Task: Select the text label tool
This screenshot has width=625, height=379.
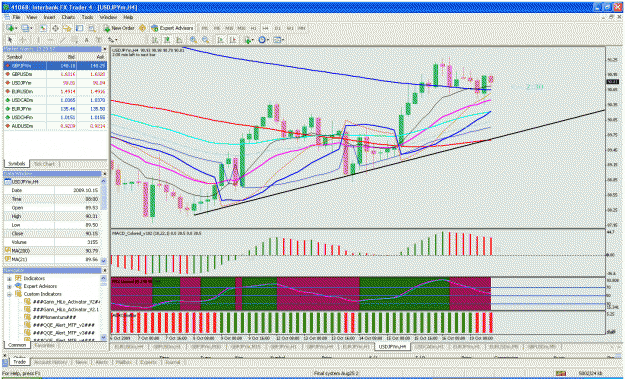Action: click(98, 40)
